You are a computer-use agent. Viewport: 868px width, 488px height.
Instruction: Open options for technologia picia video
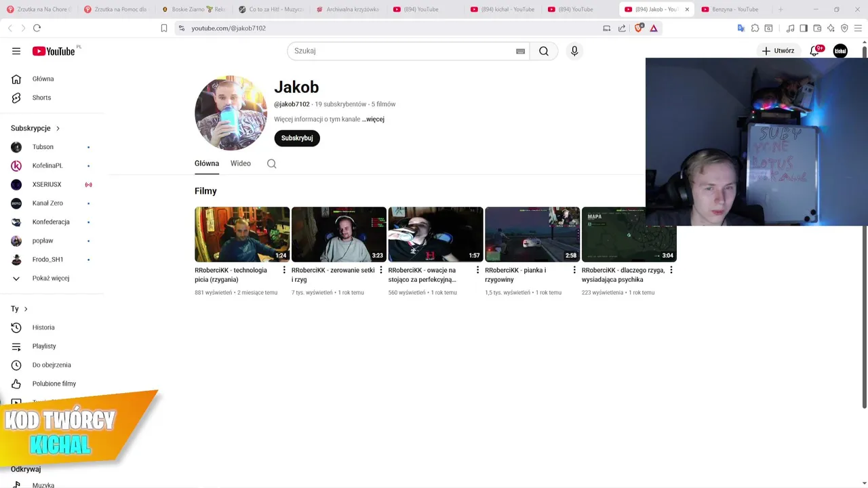284,270
